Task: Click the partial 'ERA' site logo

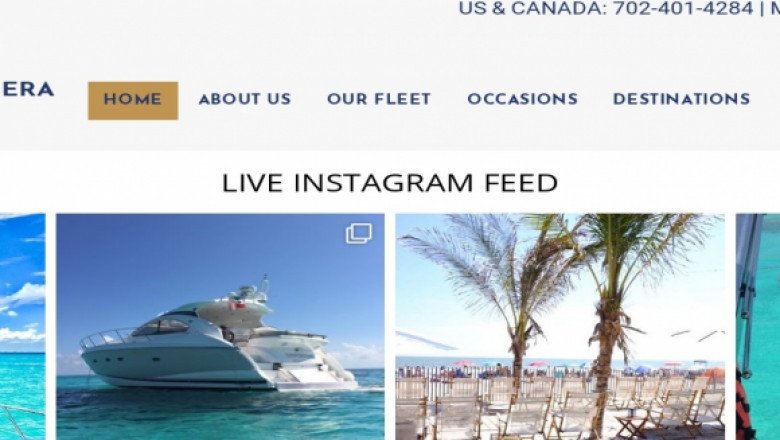Action: pos(28,89)
